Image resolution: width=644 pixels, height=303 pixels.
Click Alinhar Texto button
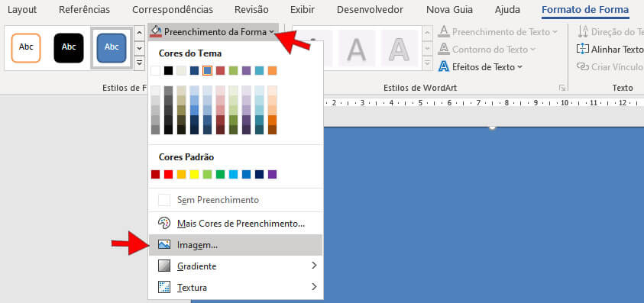pyautogui.click(x=610, y=50)
